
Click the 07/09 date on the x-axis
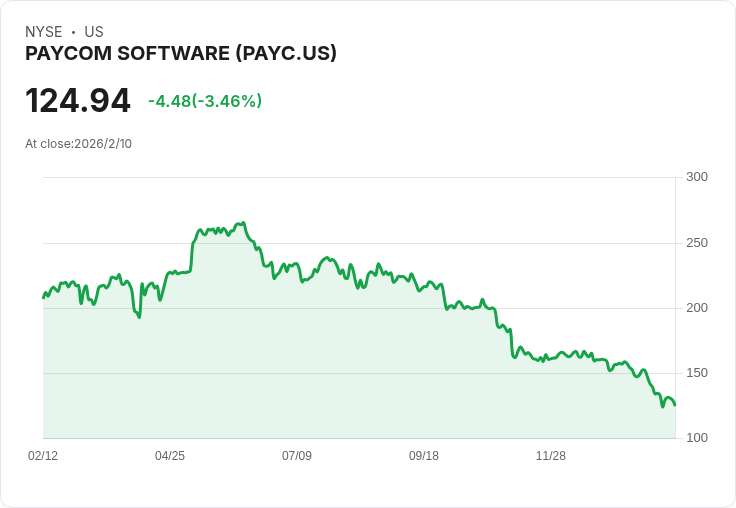297,456
